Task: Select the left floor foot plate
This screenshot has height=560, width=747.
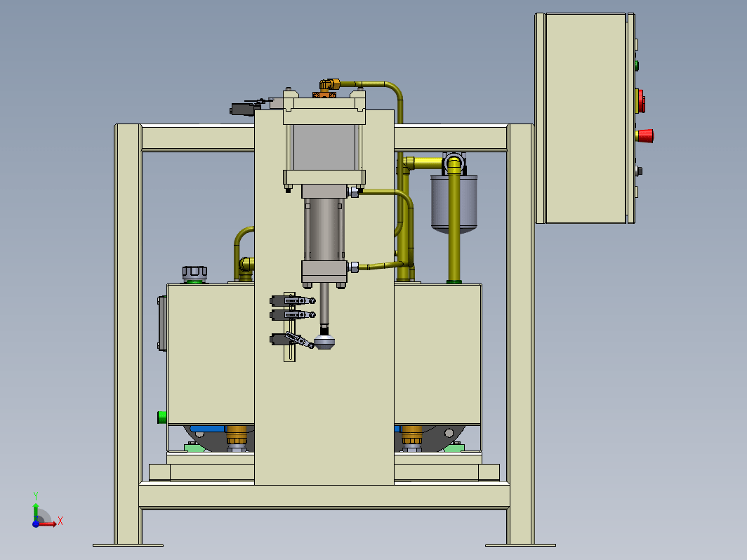Action: (128, 545)
